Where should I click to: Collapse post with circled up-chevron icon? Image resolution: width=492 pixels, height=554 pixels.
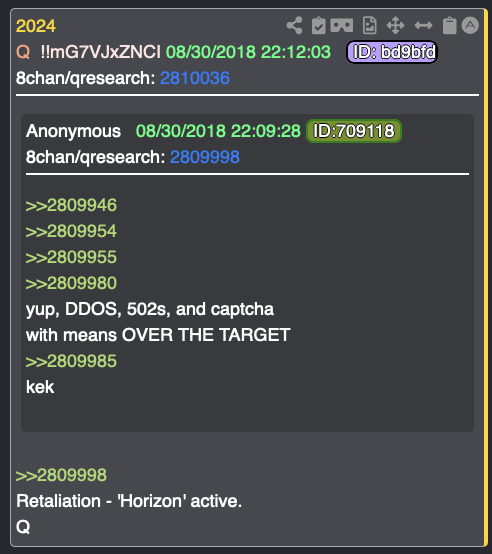click(x=470, y=25)
